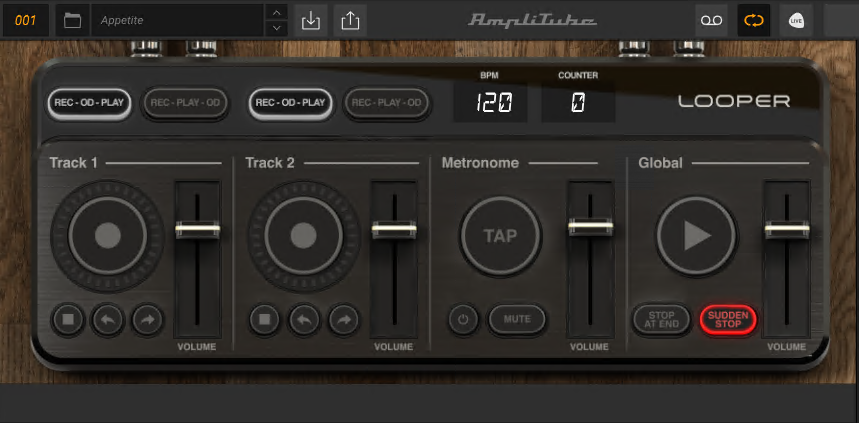Click the export preset share icon
Screen dimensions: 859x423
pyautogui.click(x=350, y=19)
